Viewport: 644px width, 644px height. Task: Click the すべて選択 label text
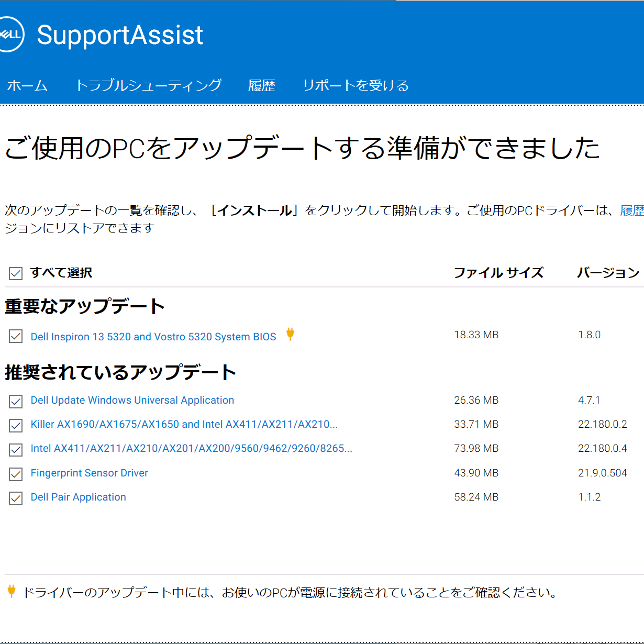[61, 273]
